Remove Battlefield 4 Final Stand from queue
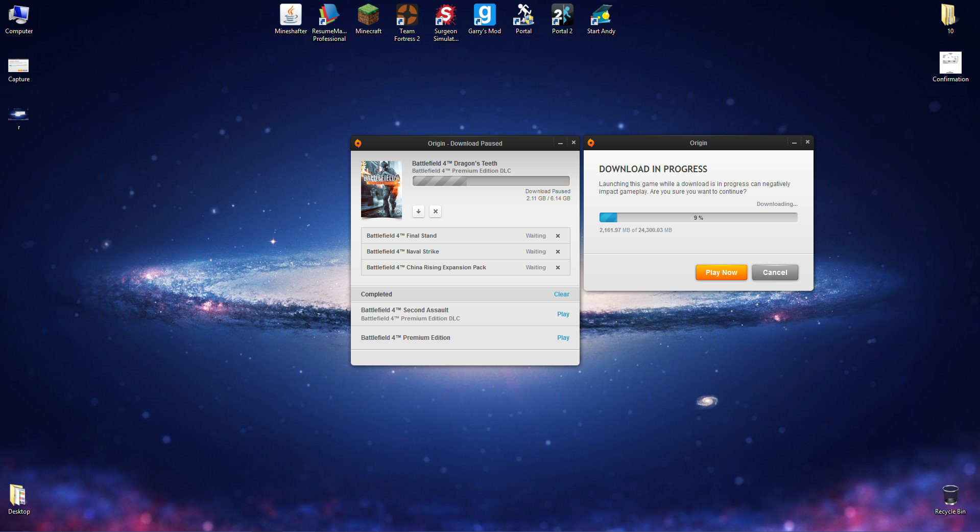Viewport: 980px width, 532px height. click(558, 236)
